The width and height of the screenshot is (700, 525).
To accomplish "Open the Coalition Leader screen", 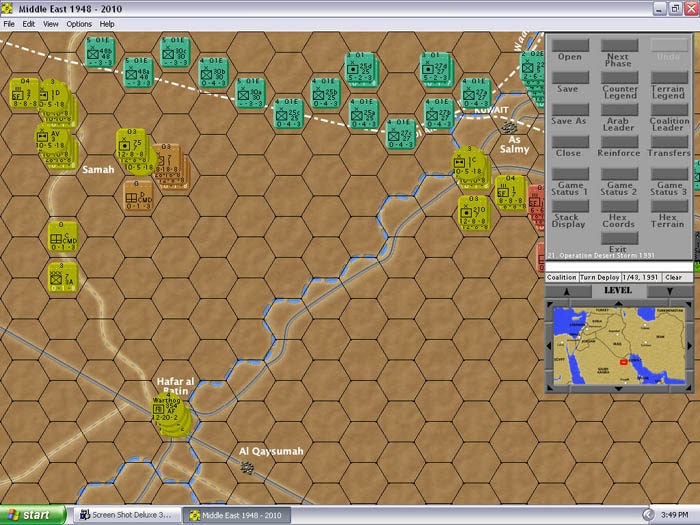I will click(669, 109).
